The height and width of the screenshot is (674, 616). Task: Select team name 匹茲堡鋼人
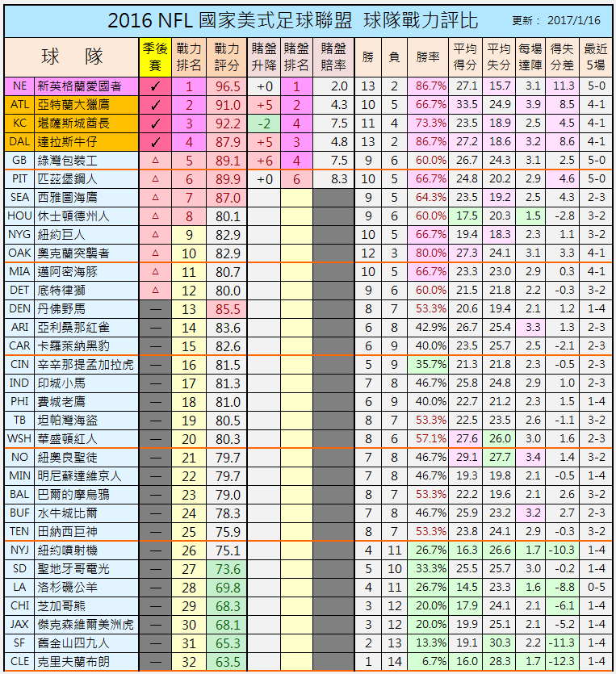point(68,179)
